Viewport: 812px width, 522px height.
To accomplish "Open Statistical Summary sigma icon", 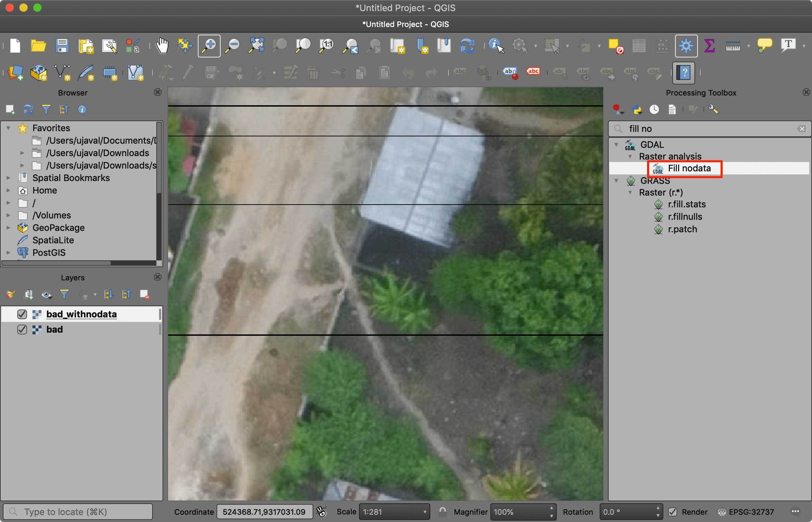I will point(709,46).
